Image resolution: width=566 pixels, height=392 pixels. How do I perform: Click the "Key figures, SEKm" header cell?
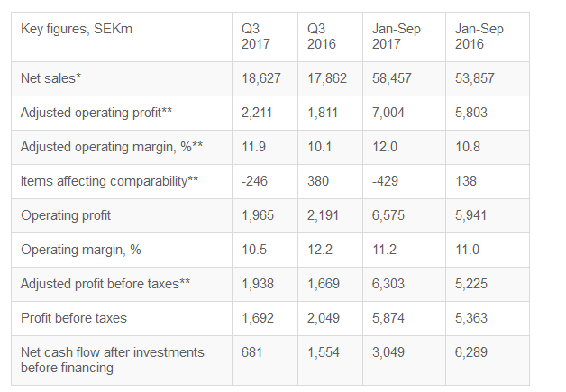tap(68, 29)
